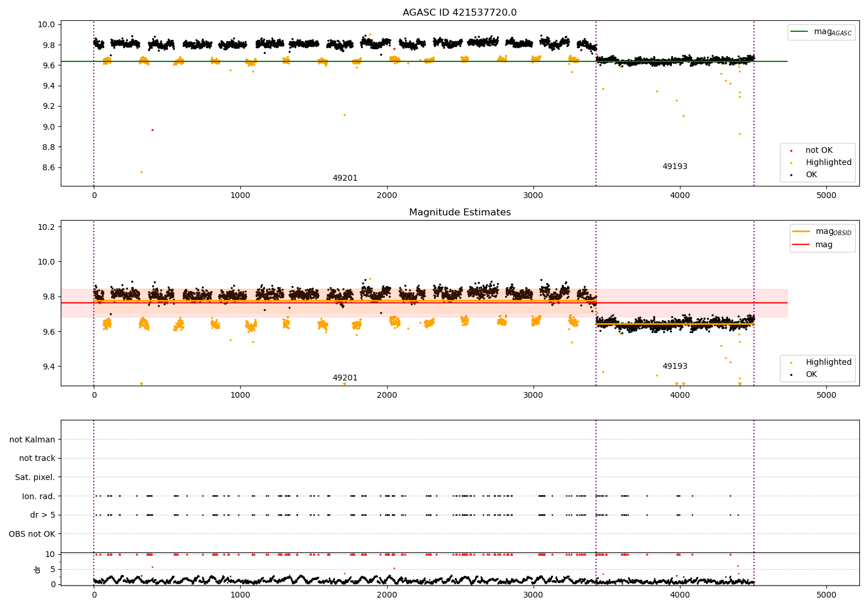Click obsid label 49193 in the AGASC ID plot
Viewport: 868px width, 608px height.
point(675,167)
